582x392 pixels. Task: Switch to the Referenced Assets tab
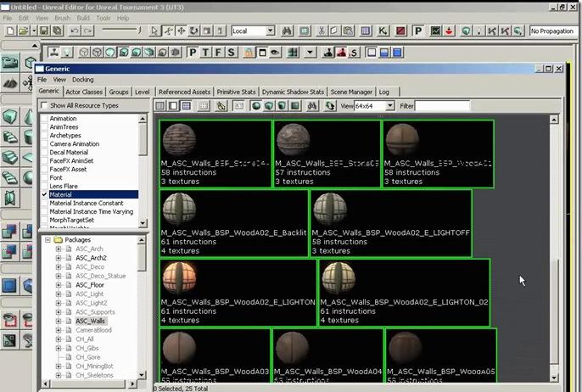tap(184, 92)
